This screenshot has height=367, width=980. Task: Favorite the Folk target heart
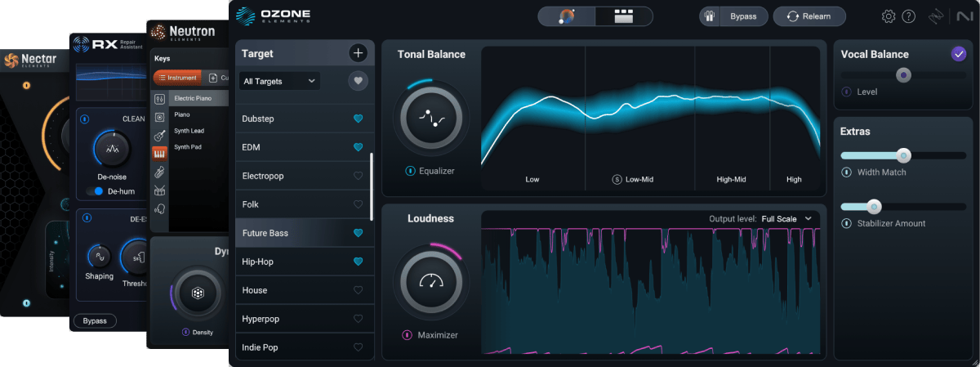coord(358,205)
